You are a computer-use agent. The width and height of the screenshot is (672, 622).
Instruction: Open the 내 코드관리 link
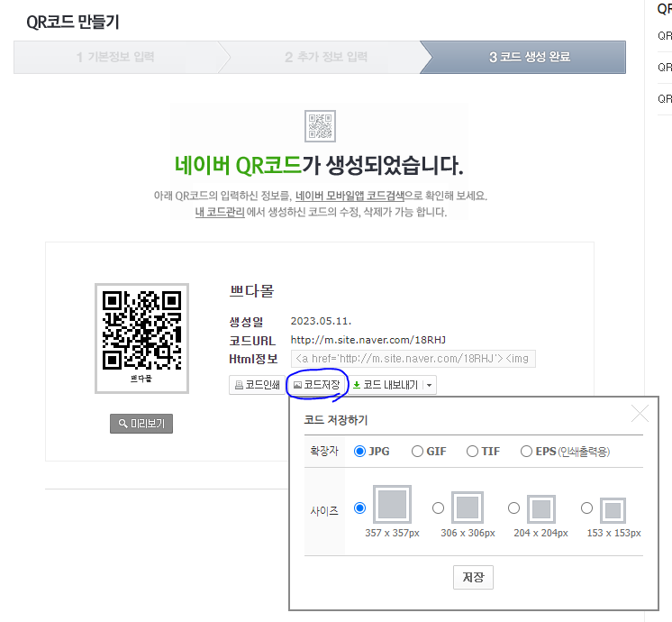pyautogui.click(x=220, y=212)
